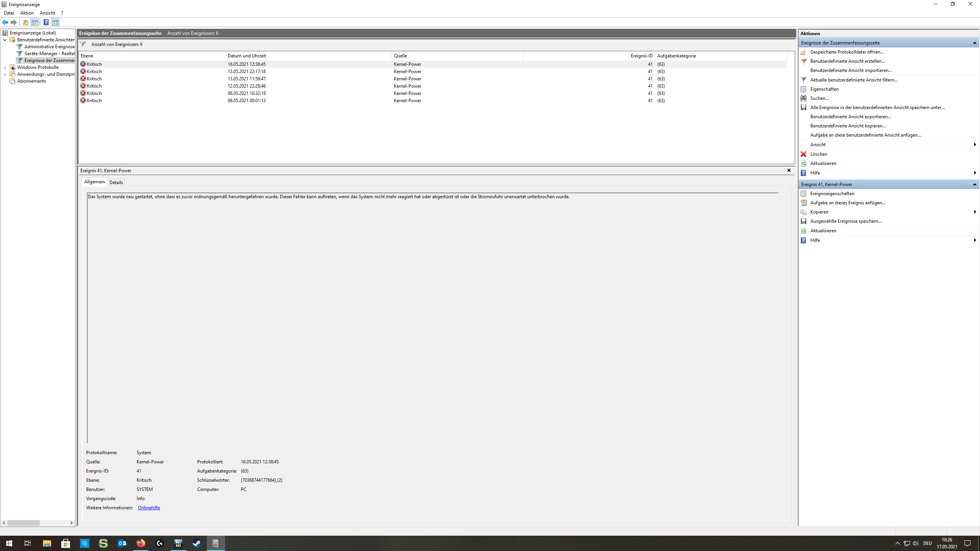
Task: Open Ereigniseigenschaften in the Aktionen pane
Action: click(x=832, y=194)
